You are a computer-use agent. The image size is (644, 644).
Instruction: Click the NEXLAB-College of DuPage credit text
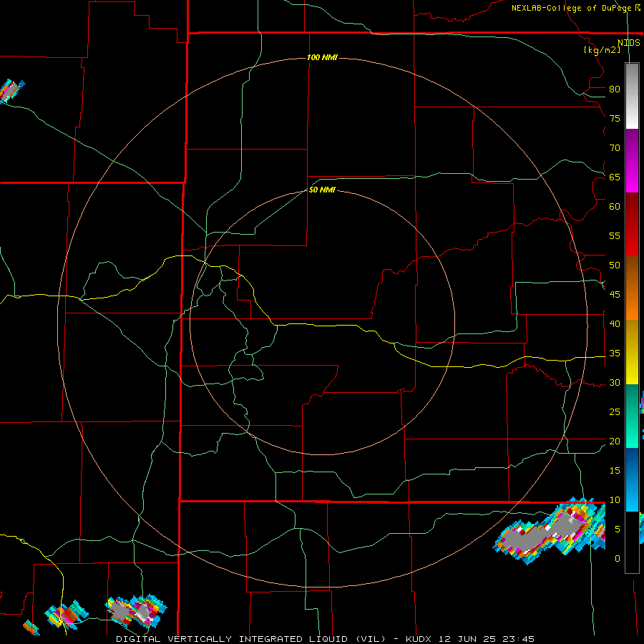[575, 8]
